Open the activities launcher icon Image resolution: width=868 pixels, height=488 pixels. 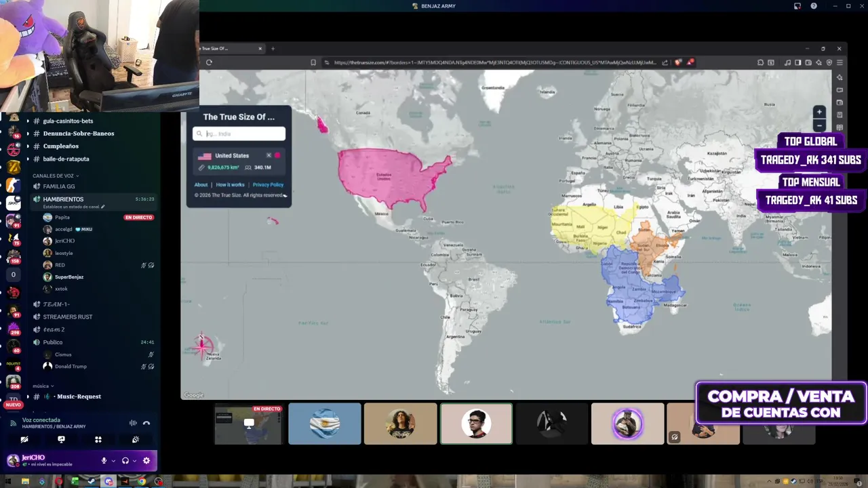click(98, 439)
